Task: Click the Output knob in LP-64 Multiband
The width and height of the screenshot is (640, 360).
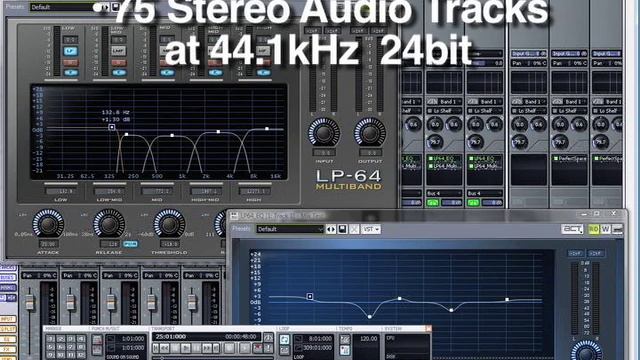Action: click(370, 133)
